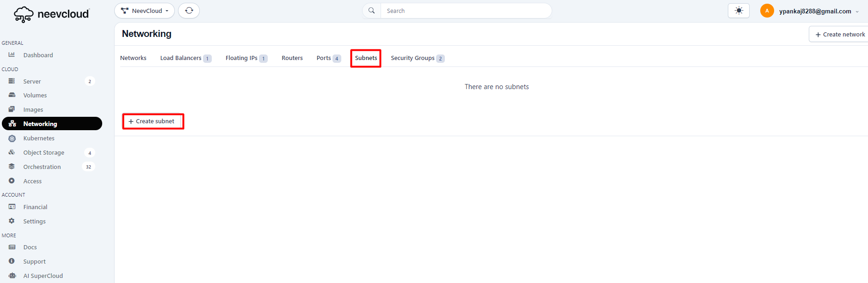
Task: Switch to the Networks tab
Action: pyautogui.click(x=133, y=58)
